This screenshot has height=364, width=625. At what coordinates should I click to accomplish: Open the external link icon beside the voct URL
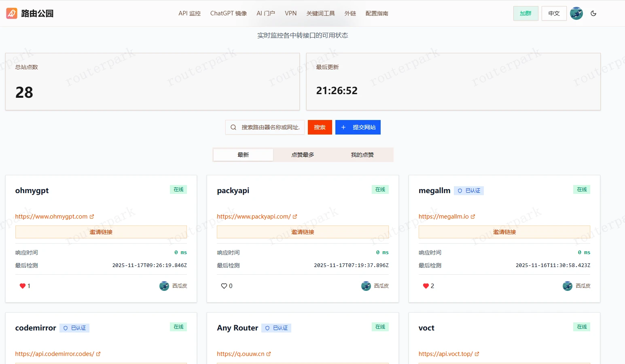477,353
